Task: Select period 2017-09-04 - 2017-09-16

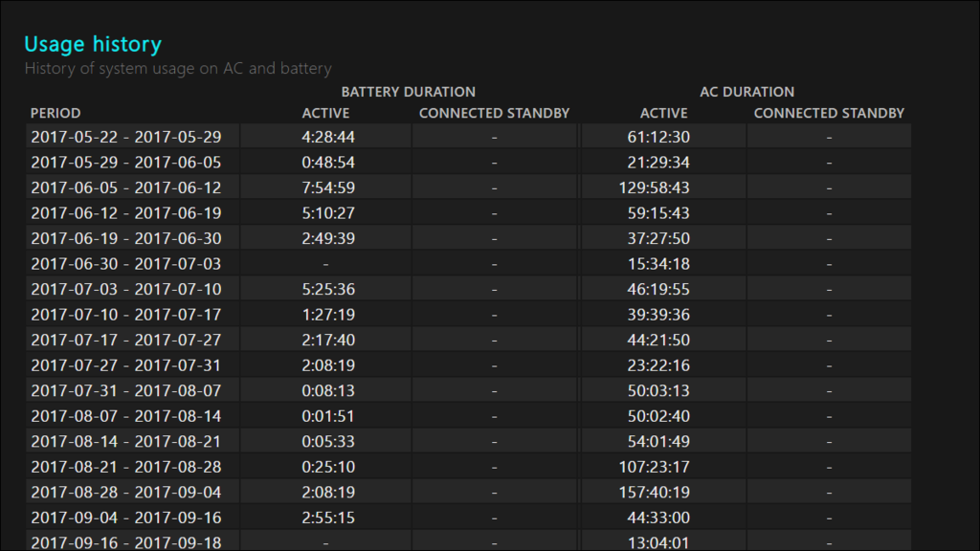Action: pos(126,518)
